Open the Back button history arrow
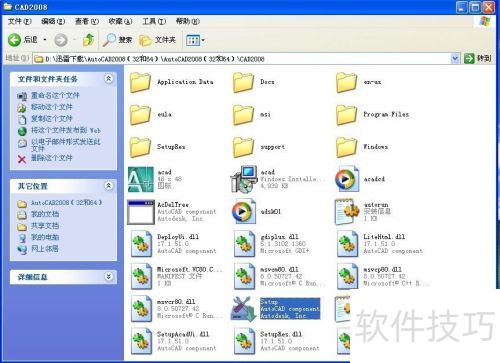Screen dimensions: 500x363 click(45, 40)
